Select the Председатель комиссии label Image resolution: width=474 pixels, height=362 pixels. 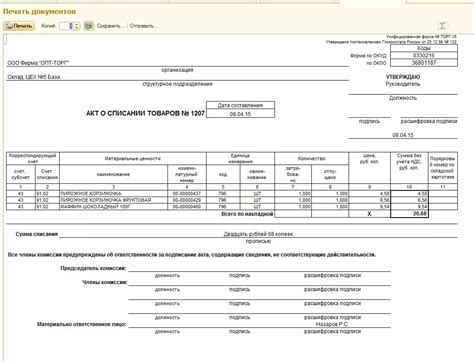click(x=93, y=268)
